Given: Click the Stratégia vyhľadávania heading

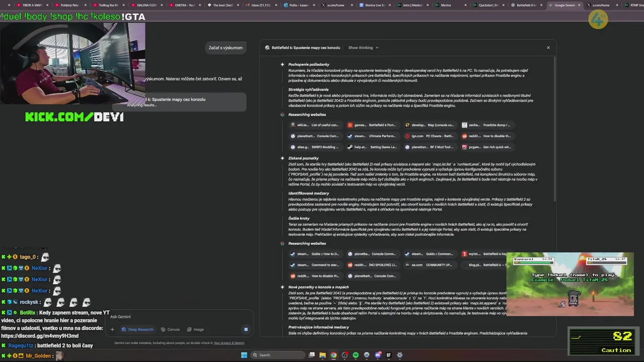Looking at the screenshot, I should [x=308, y=89].
